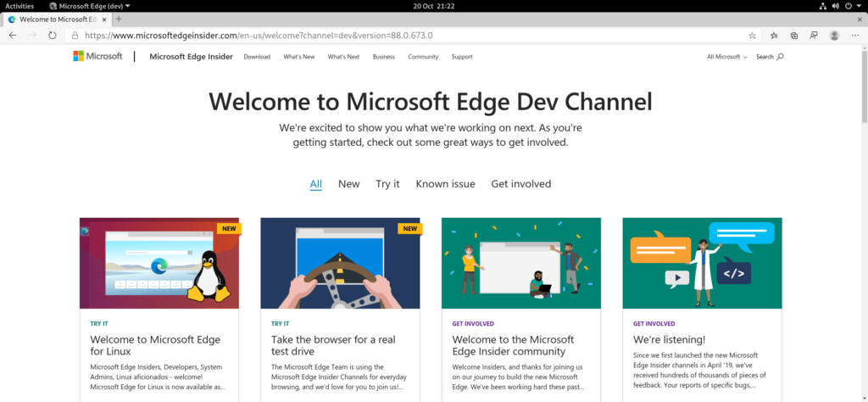868x402 pixels.
Task: Open the user profile avatar icon
Action: click(x=835, y=36)
